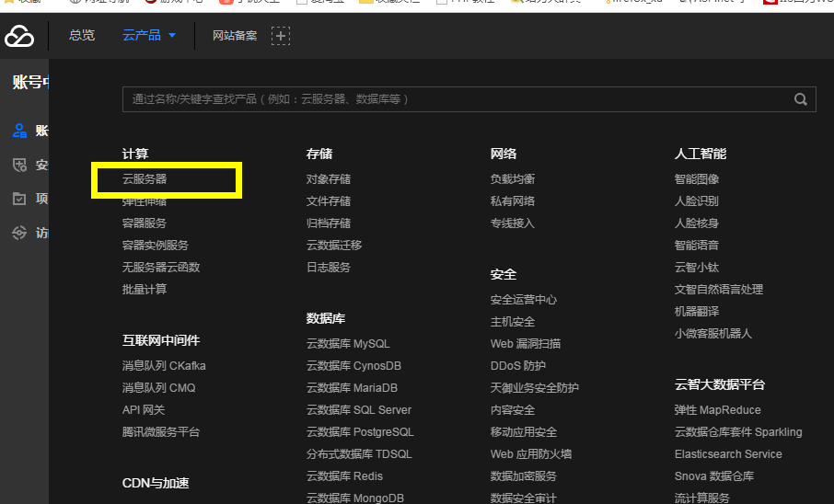Expand the 云产品 dropdown arrow

pyautogui.click(x=172, y=36)
